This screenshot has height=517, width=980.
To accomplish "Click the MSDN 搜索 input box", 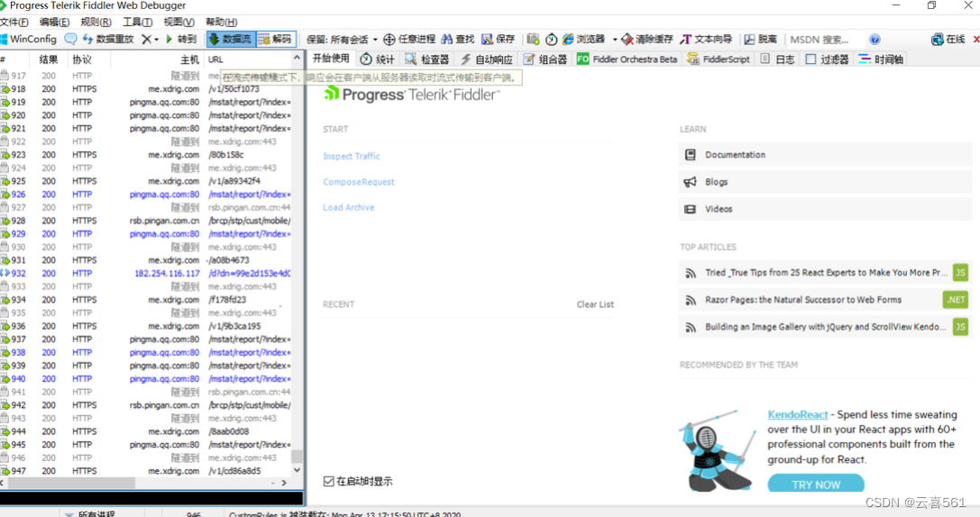I will pos(824,40).
